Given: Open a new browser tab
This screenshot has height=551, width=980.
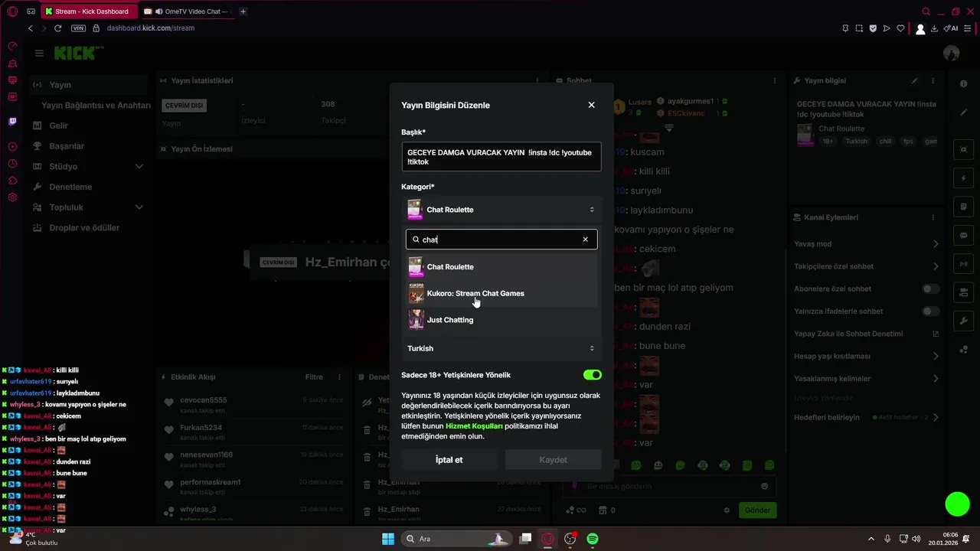Looking at the screenshot, I should (x=243, y=11).
